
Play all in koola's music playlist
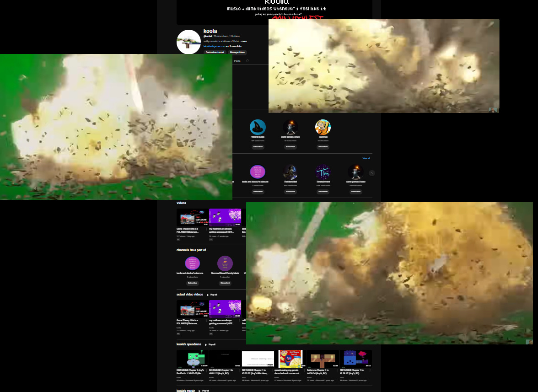click(204, 391)
